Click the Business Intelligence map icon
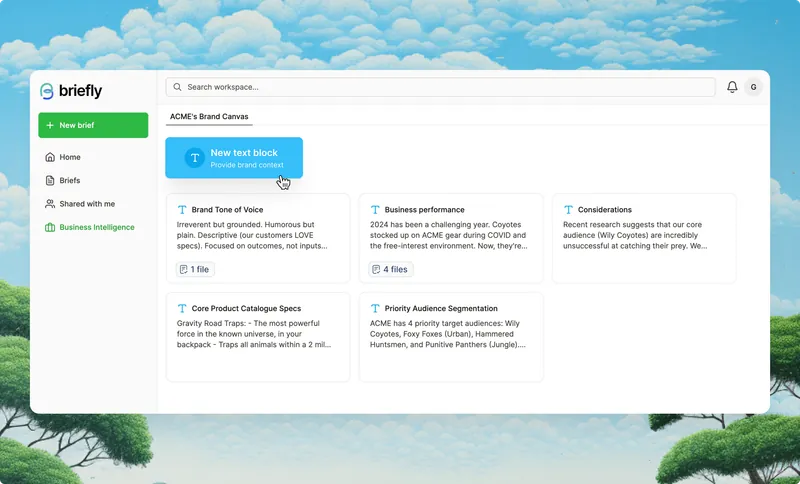Image resolution: width=800 pixels, height=484 pixels. [x=50, y=227]
